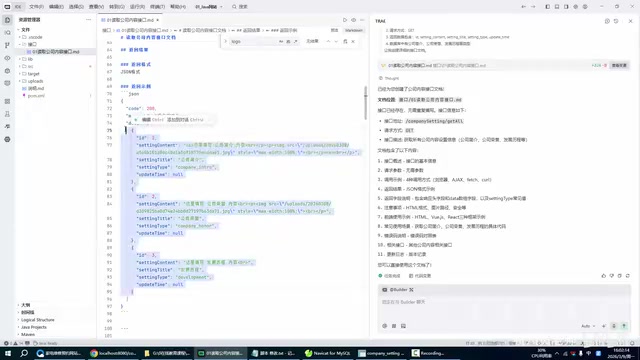Viewport: 640px width, 360px height.
Task: Toggle regex search in find widget
Action: pos(296,41)
